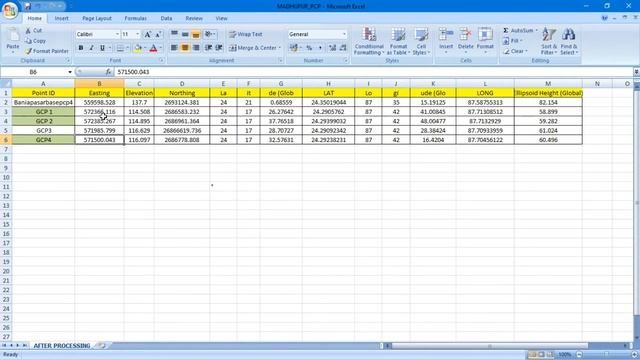This screenshot has height=360, width=640.
Task: Expand the Name Box dropdown
Action: [x=70, y=72]
